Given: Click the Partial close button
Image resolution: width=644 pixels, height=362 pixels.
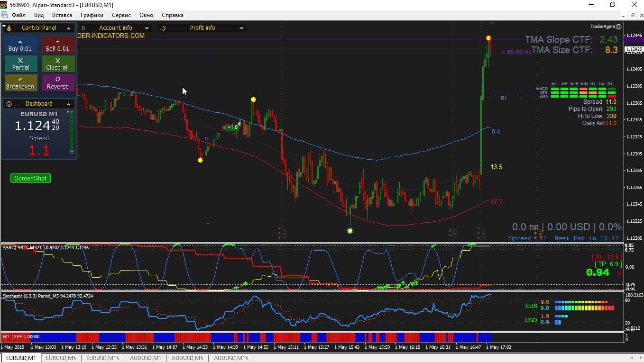Looking at the screenshot, I should click(x=20, y=64).
